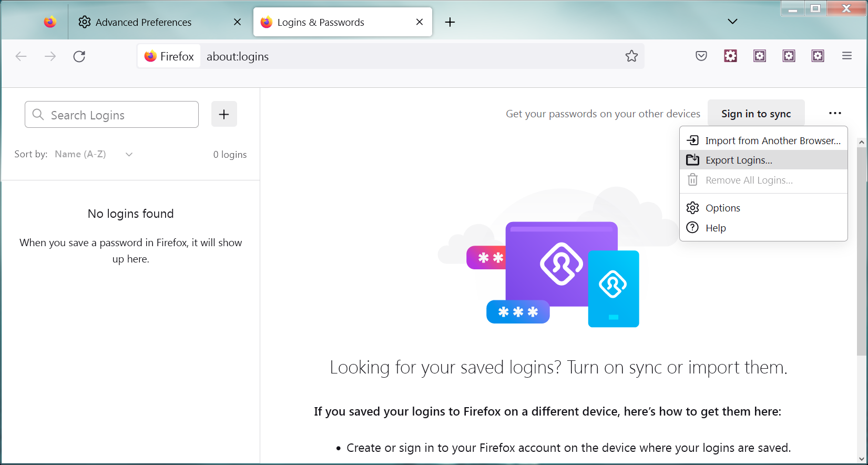868x465 pixels.
Task: Click the about:logins address bar
Action: (x=410, y=56)
